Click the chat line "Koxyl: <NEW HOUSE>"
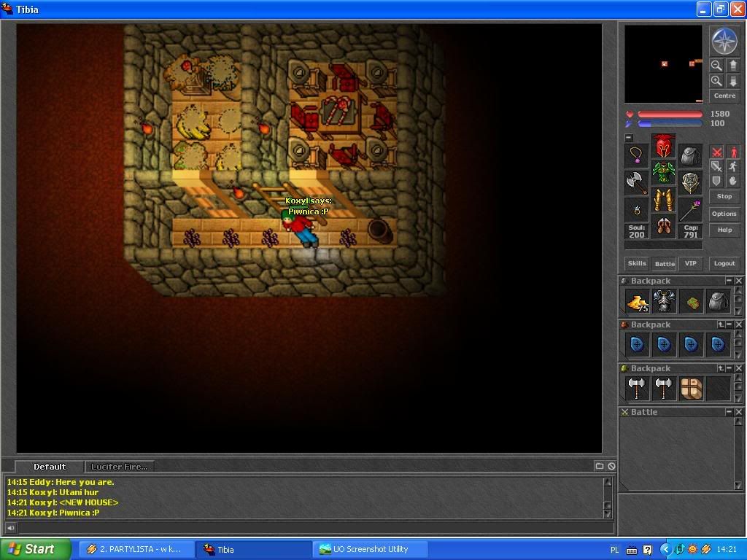Viewport: 747px width, 560px height. tap(74, 502)
